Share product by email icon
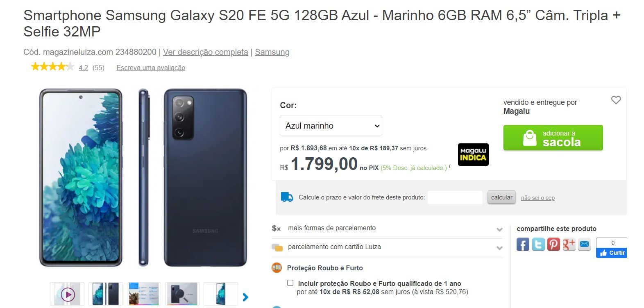This screenshot has height=308, width=644. (x=584, y=245)
